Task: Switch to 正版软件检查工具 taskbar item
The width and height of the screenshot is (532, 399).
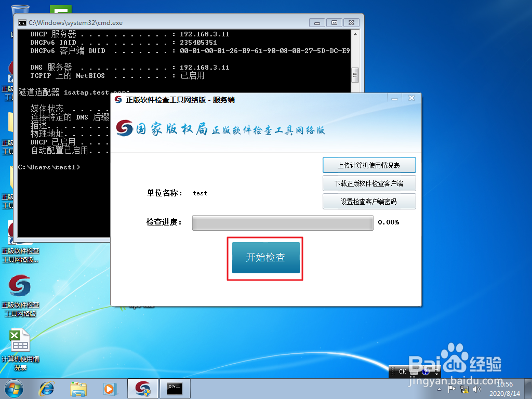Action: point(143,389)
